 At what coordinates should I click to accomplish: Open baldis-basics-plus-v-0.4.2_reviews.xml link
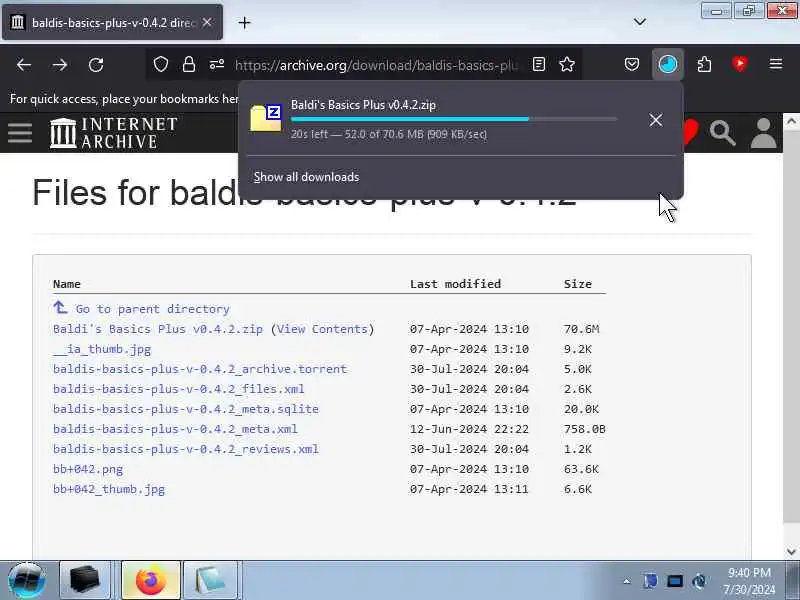coord(186,449)
